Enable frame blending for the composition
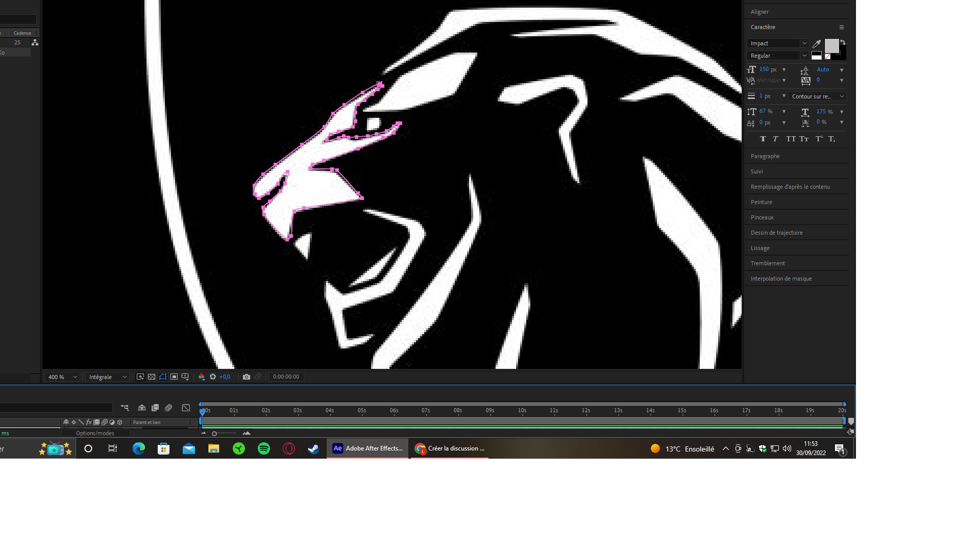The image size is (980, 551). tap(155, 408)
